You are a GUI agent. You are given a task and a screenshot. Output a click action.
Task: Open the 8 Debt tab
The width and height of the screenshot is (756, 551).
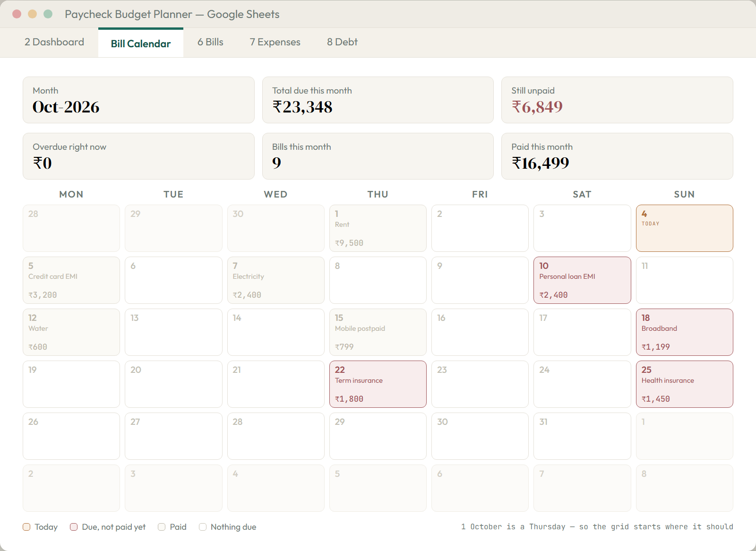tap(342, 42)
